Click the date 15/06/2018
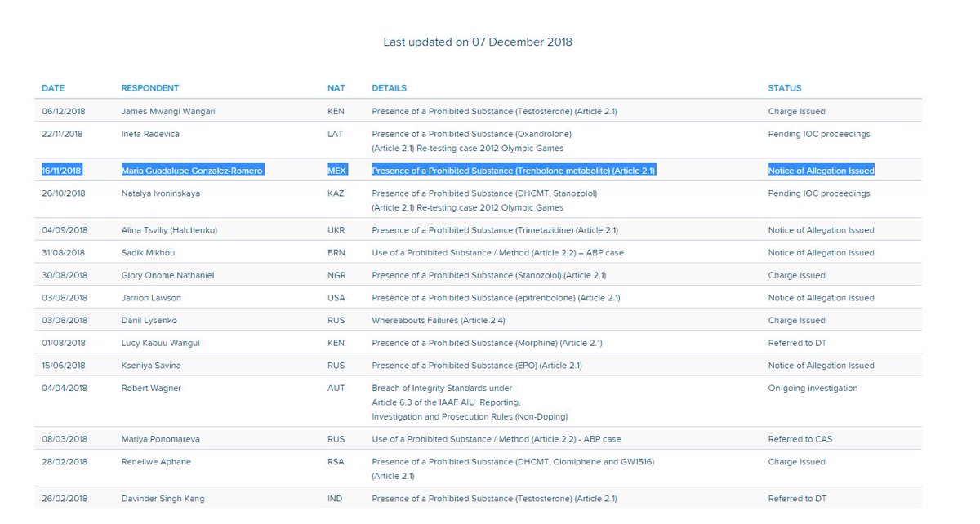The width and height of the screenshot is (980, 524). pyautogui.click(x=65, y=366)
